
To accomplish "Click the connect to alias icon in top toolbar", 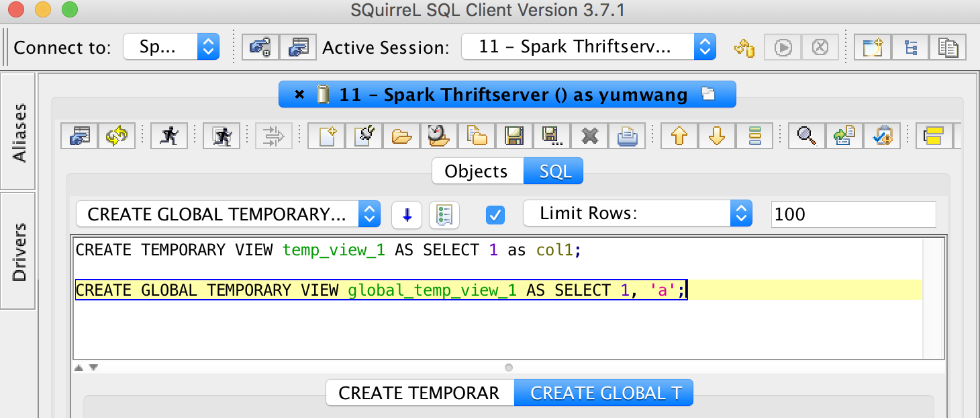I will 260,47.
